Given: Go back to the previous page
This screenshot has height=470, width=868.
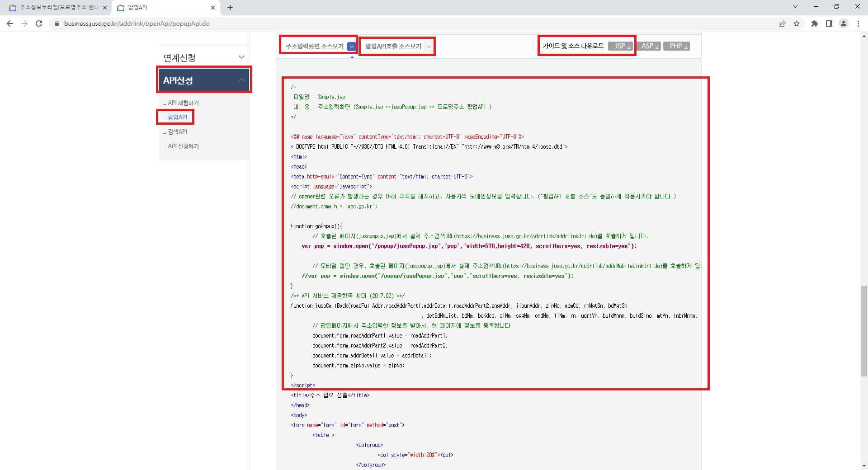Looking at the screenshot, I should point(10,23).
